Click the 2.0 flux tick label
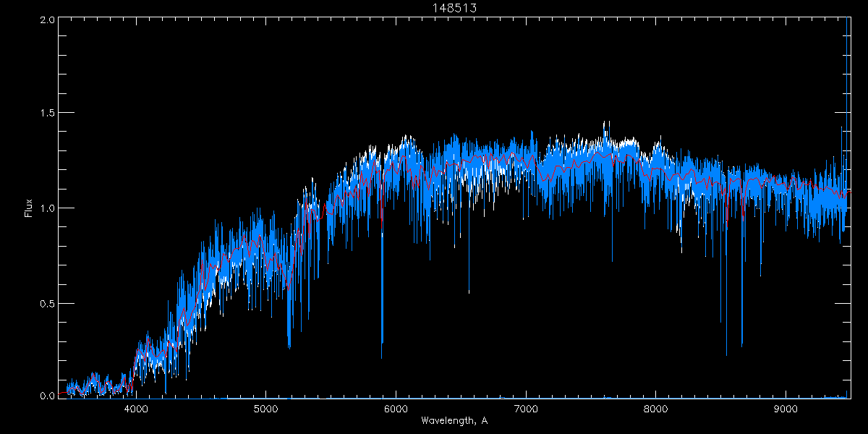 coord(46,20)
